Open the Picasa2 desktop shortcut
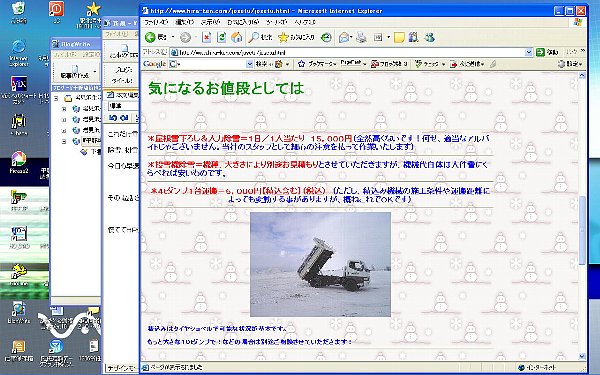The image size is (600, 375). (x=18, y=162)
